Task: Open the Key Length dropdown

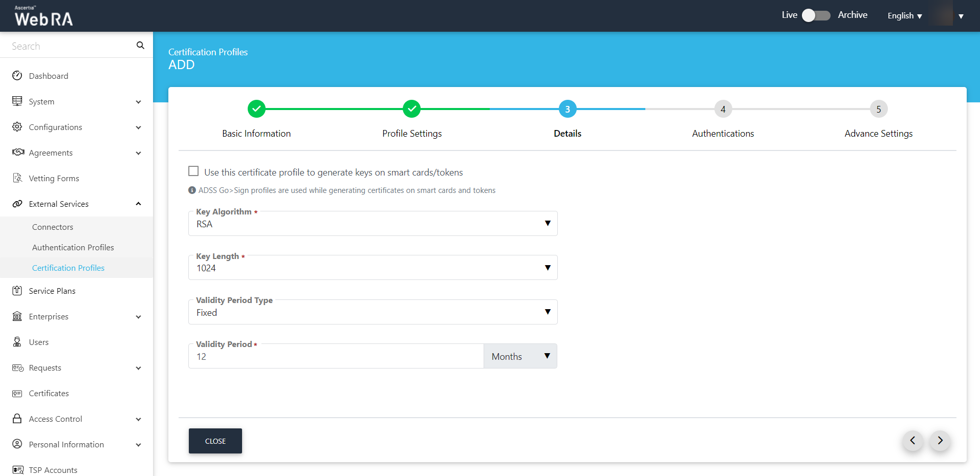Action: click(x=373, y=268)
